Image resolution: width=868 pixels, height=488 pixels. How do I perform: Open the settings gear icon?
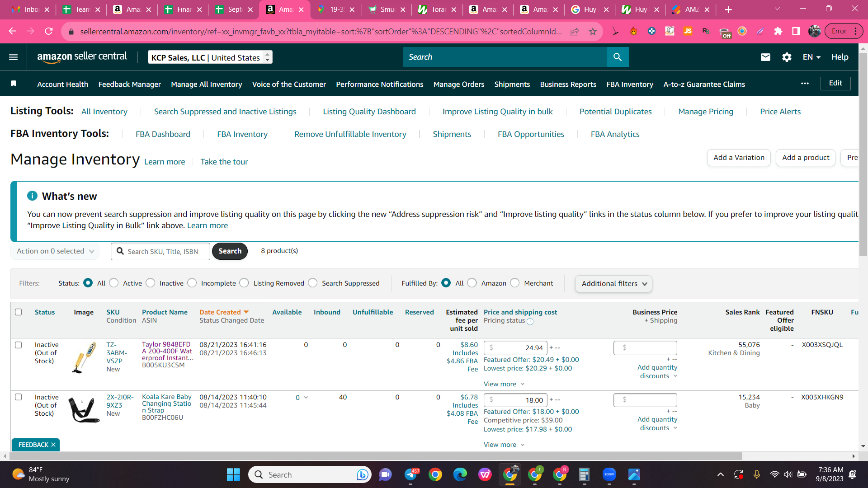click(787, 57)
